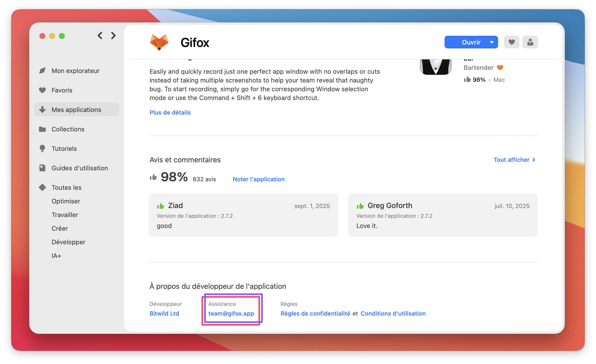Click the Bartender app name
Viewport: 596px width, 364px height.
(478, 68)
